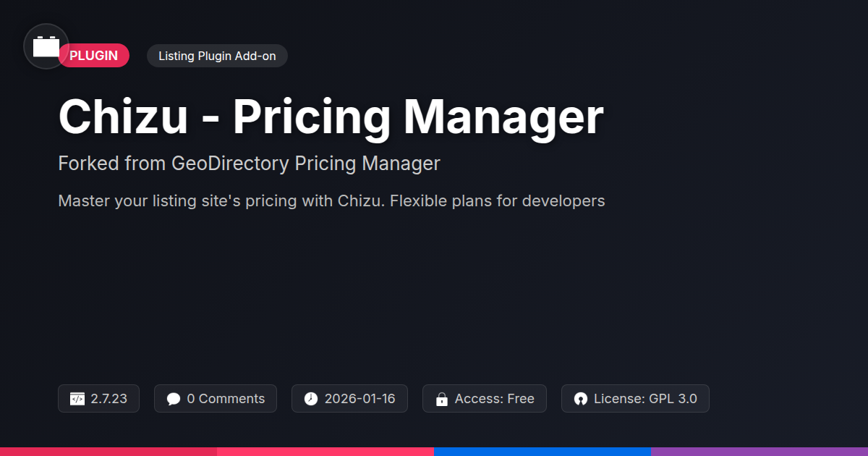
Task: Click the code version icon
Action: [77, 399]
